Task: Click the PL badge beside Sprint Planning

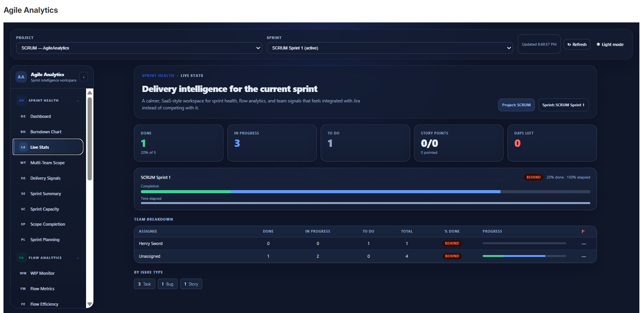Action: (23, 240)
